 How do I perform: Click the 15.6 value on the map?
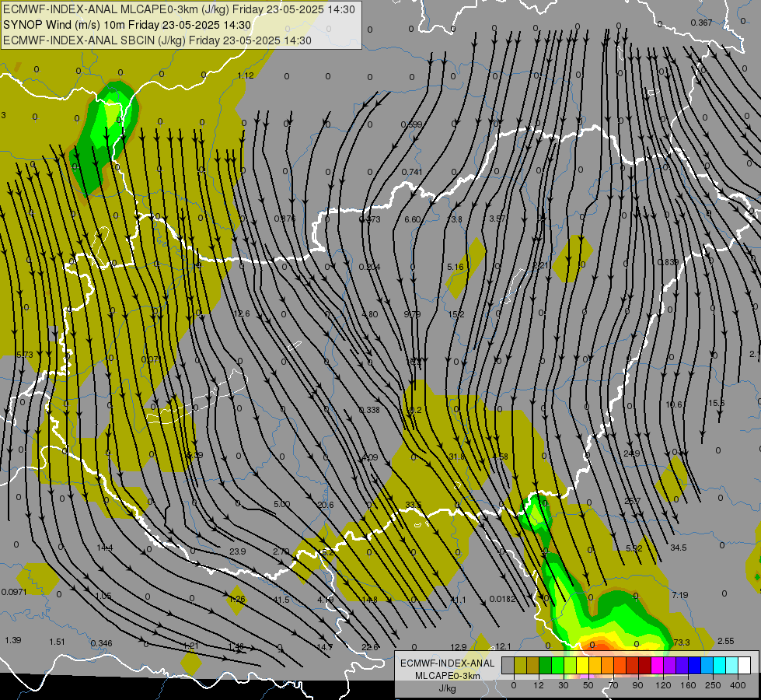[717, 403]
